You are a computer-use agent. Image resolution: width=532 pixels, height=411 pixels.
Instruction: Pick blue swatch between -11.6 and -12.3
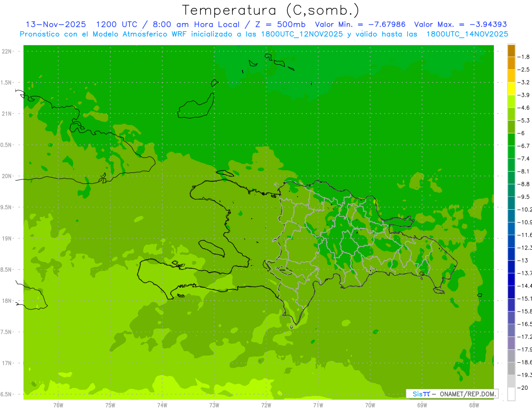[511, 241]
